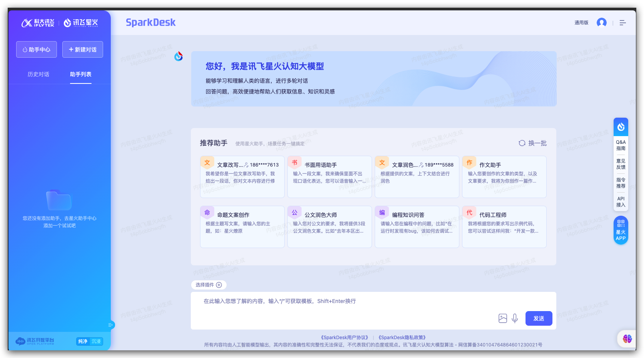644x358 pixels.
Task: Select 沉浸 mode toggle
Action: (96, 341)
